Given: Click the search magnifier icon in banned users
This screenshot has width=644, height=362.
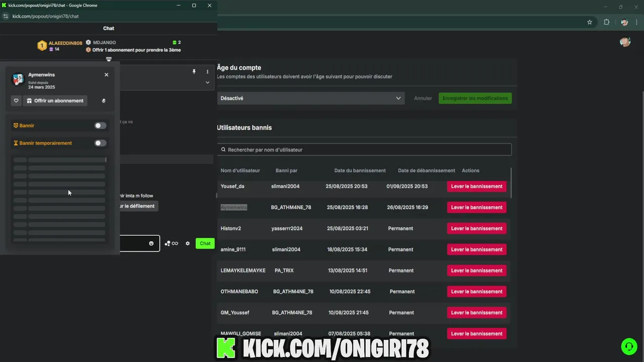Looking at the screenshot, I should click(223, 150).
